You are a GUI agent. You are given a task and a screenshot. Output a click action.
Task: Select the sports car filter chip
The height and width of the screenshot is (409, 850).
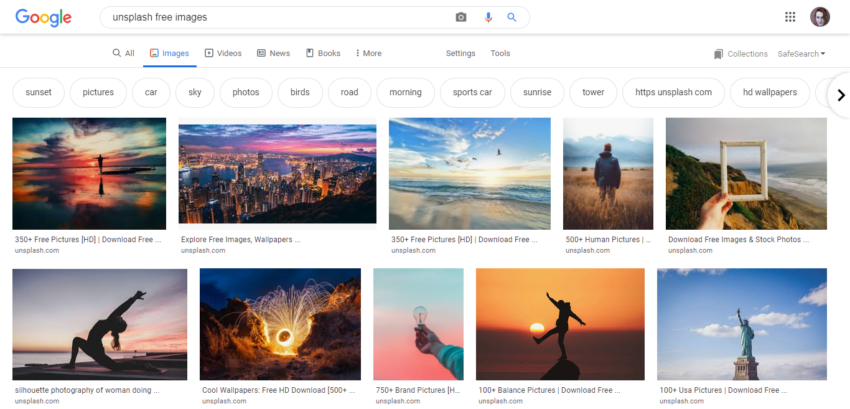[x=471, y=92]
